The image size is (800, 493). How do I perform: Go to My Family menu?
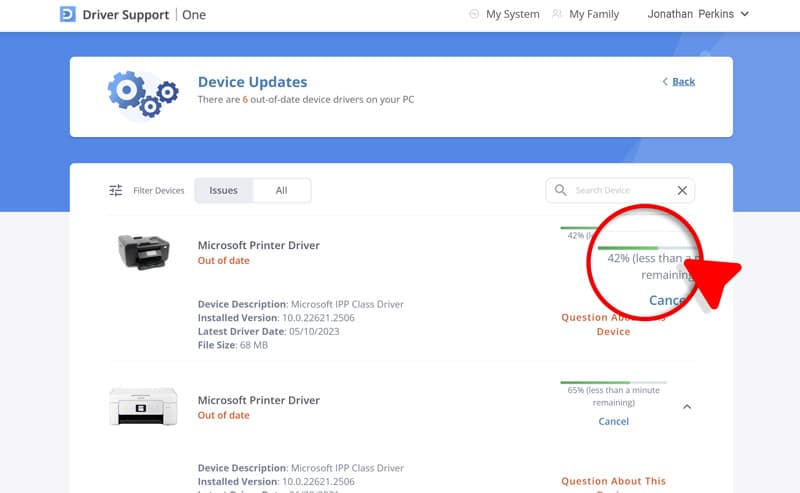[594, 14]
